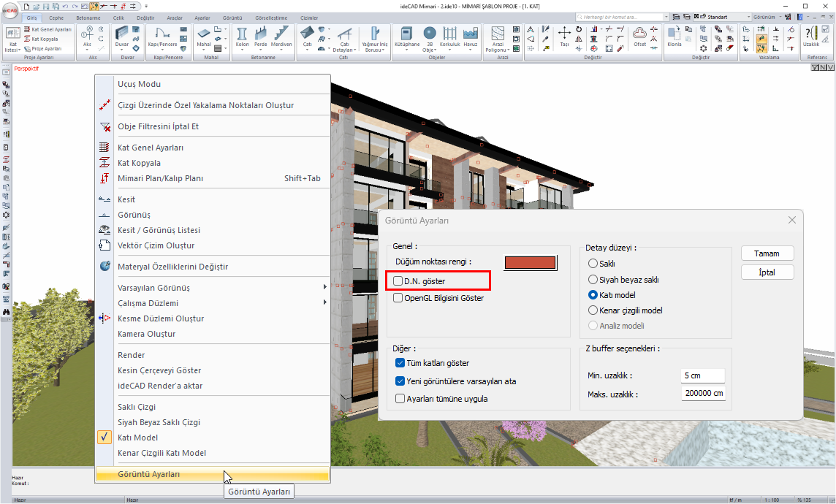Viewport: 836px width, 504px height.
Task: Select the Ofset tool icon
Action: point(639,35)
